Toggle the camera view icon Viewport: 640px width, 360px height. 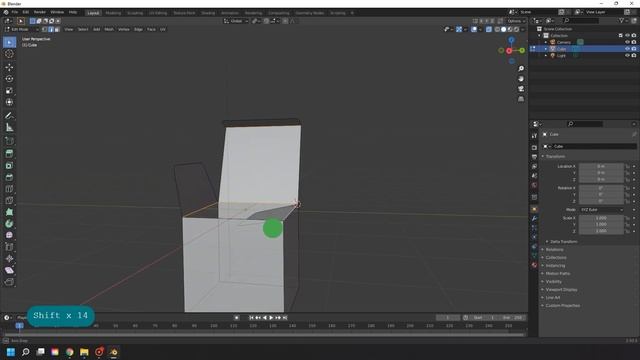pyautogui.click(x=521, y=89)
